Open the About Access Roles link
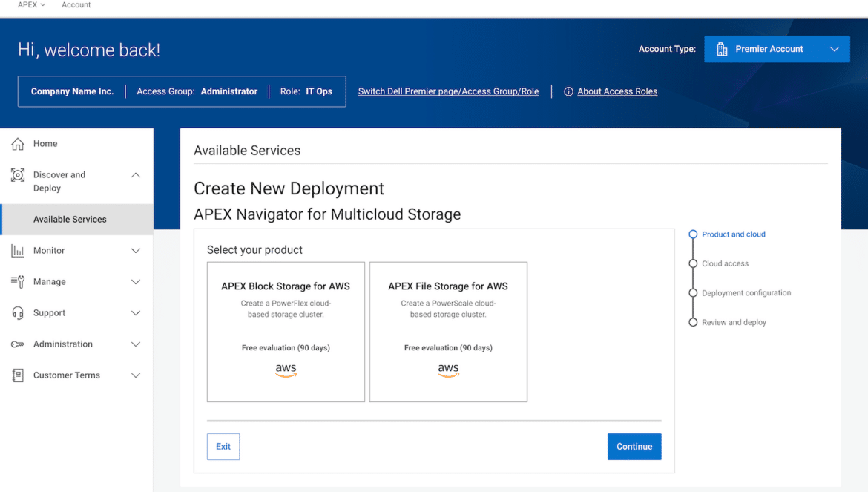This screenshot has height=492, width=868. click(x=617, y=92)
